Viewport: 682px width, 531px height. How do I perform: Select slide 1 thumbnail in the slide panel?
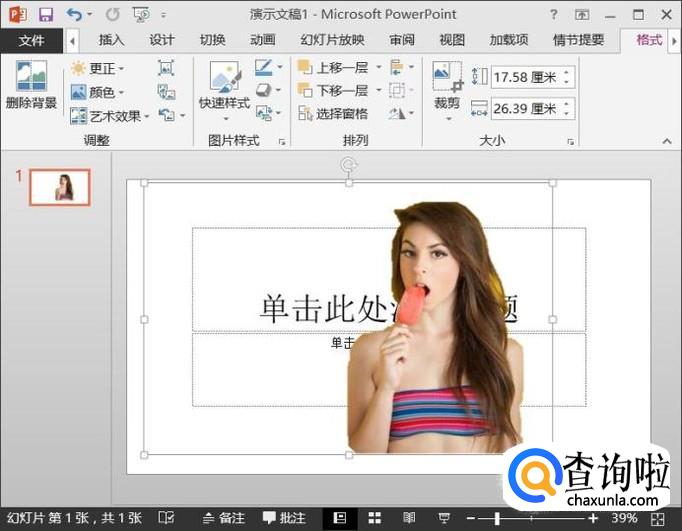[59, 187]
